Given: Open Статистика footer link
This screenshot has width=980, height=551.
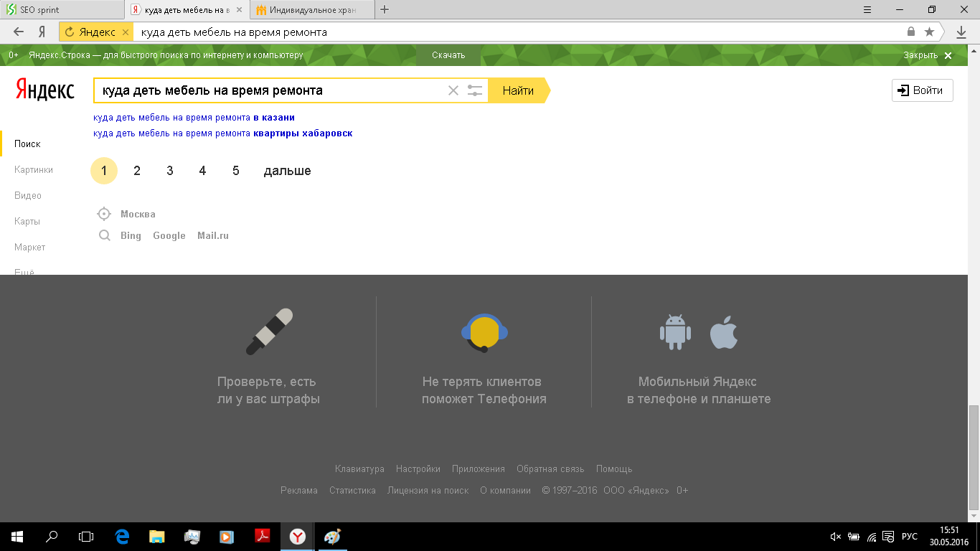Looking at the screenshot, I should [352, 491].
